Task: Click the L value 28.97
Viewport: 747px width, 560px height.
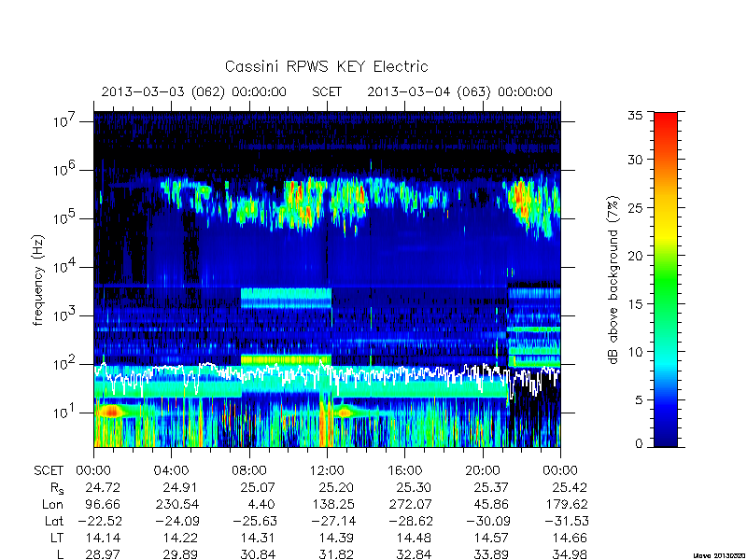Action: coord(103,554)
